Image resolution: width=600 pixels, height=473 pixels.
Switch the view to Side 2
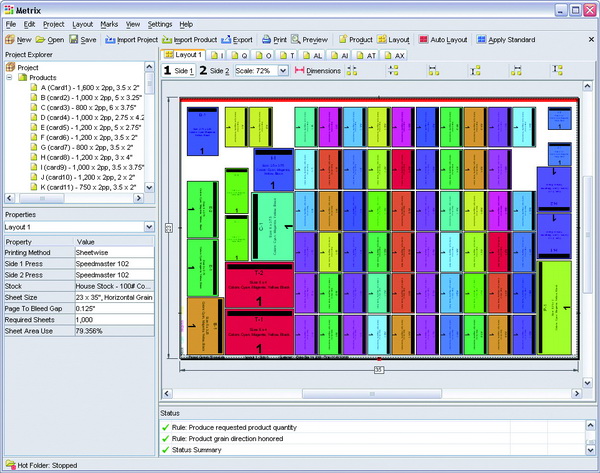click(x=214, y=71)
